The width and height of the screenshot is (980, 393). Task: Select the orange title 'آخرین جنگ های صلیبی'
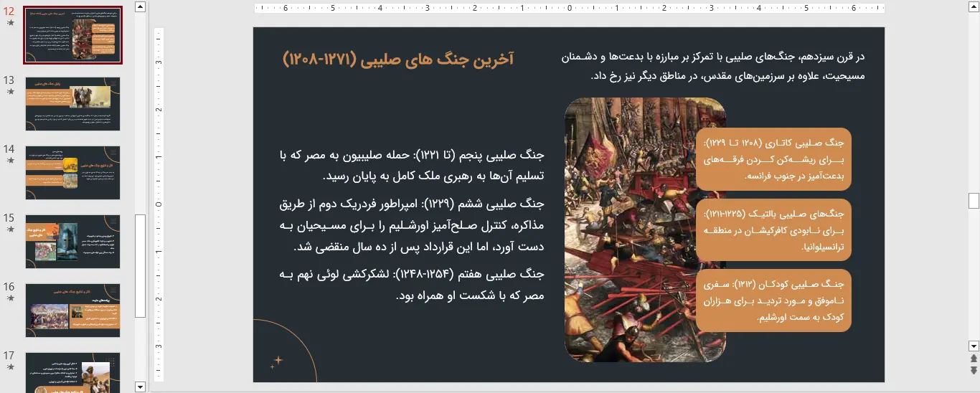[399, 59]
